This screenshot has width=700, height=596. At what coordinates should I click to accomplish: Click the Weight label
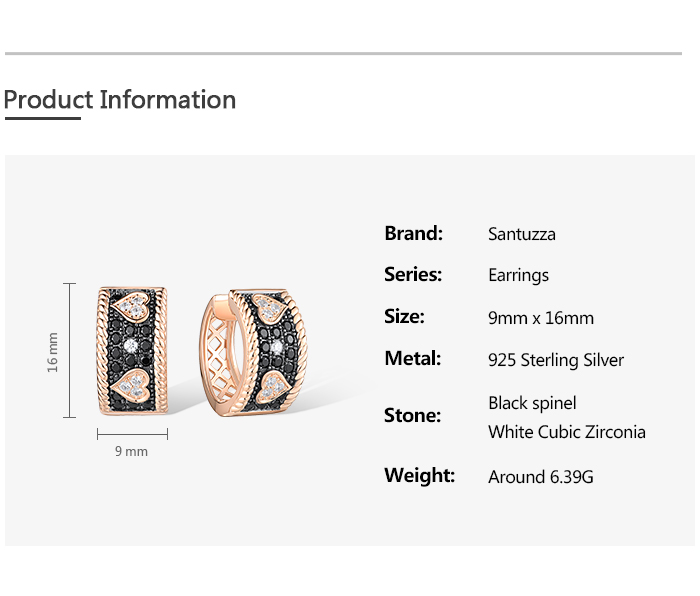click(x=419, y=476)
